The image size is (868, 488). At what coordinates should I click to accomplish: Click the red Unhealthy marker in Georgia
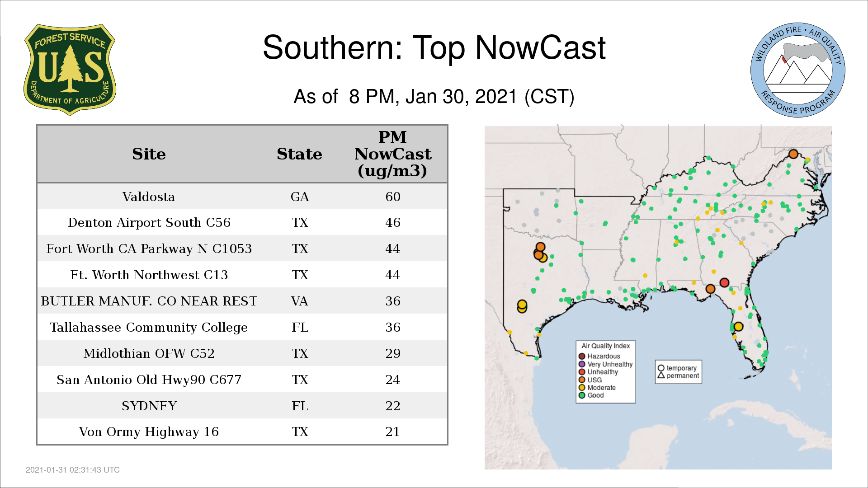(x=724, y=282)
